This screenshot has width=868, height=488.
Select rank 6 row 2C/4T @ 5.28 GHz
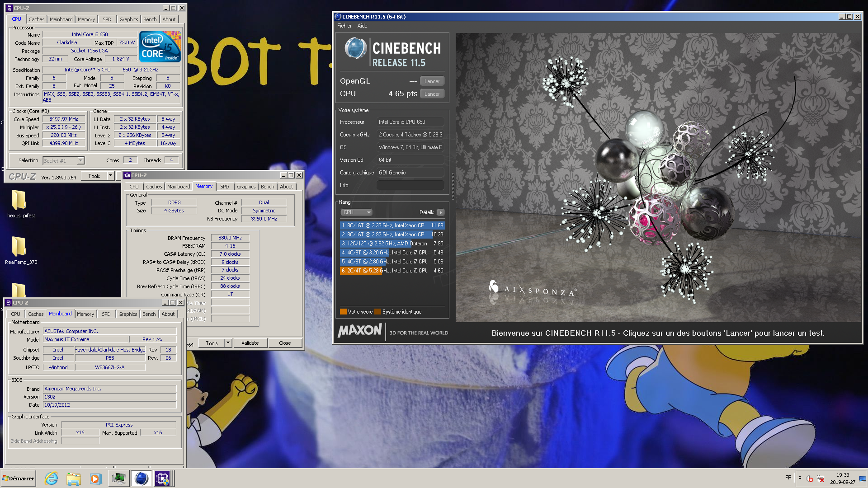392,271
